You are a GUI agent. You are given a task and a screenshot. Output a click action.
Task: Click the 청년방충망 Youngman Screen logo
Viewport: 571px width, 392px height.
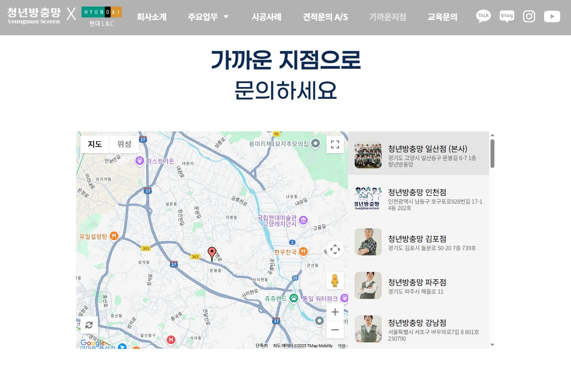point(34,15)
